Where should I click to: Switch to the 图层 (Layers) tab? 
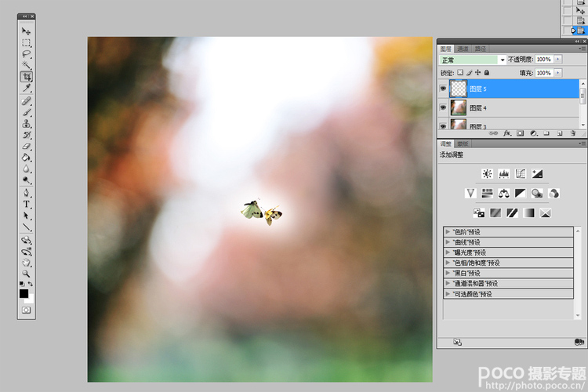point(446,49)
